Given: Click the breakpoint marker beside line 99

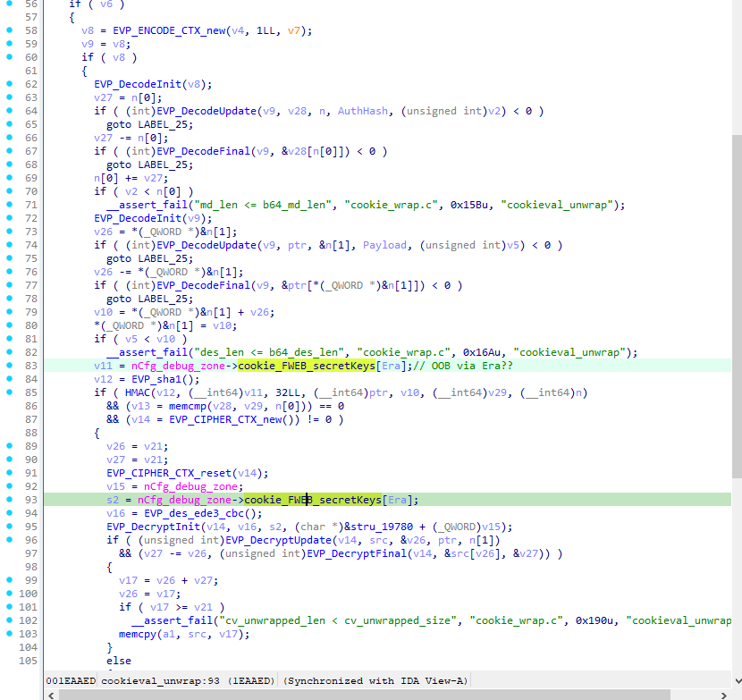Looking at the screenshot, I should coord(9,580).
